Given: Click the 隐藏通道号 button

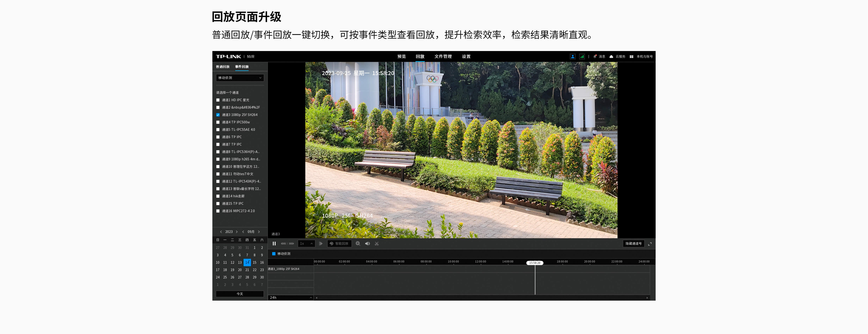Looking at the screenshot, I should [633, 244].
